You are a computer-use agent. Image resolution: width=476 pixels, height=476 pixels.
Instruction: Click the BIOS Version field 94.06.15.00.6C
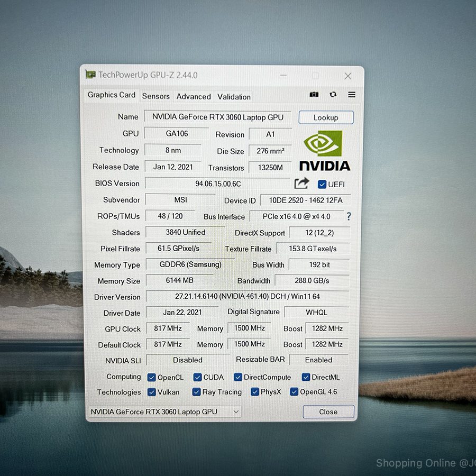(218, 184)
